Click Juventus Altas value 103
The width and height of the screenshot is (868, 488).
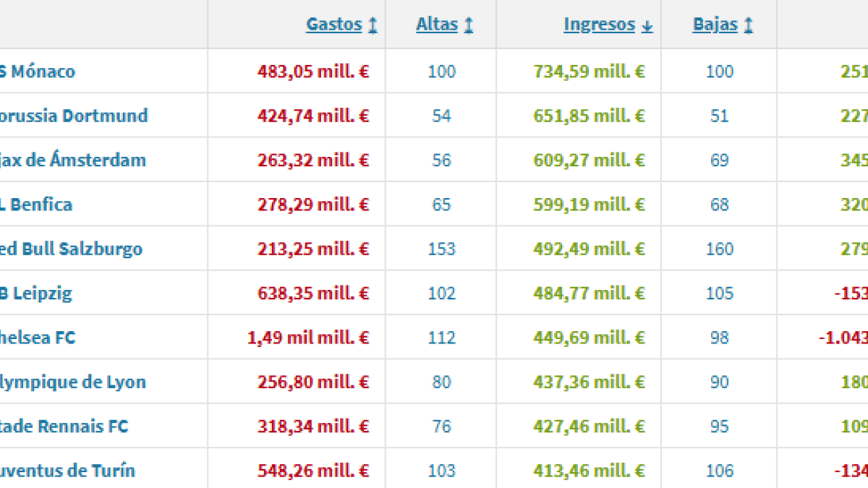(441, 471)
